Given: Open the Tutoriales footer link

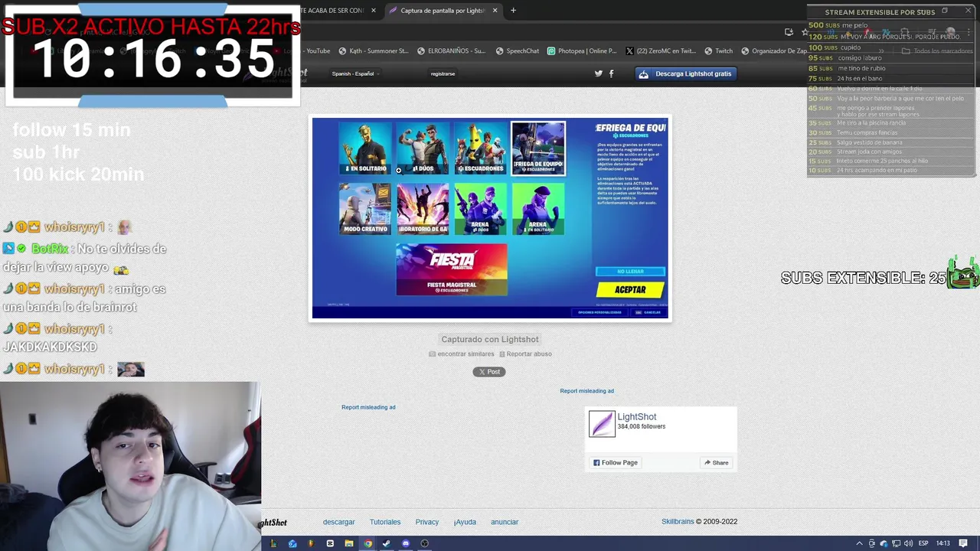Looking at the screenshot, I should pyautogui.click(x=385, y=522).
